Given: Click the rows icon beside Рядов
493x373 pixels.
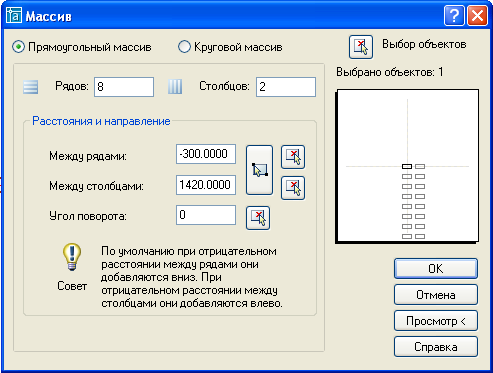Looking at the screenshot, I should 30,87.
